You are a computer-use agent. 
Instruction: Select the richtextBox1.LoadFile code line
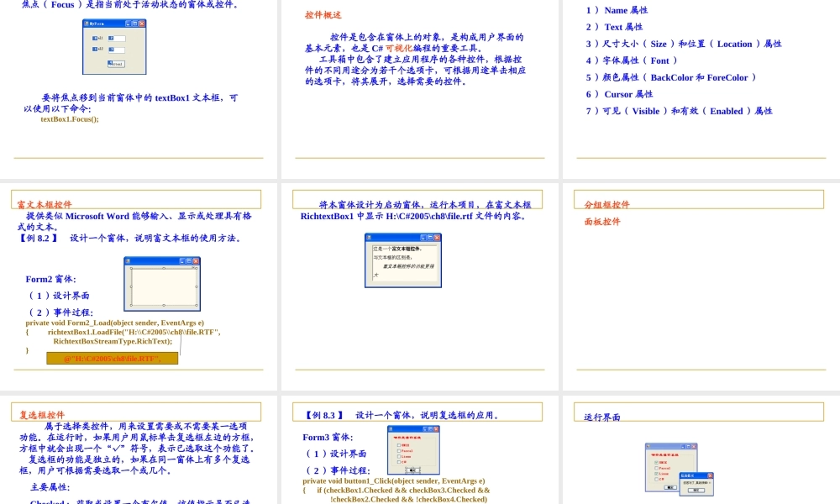point(134,332)
